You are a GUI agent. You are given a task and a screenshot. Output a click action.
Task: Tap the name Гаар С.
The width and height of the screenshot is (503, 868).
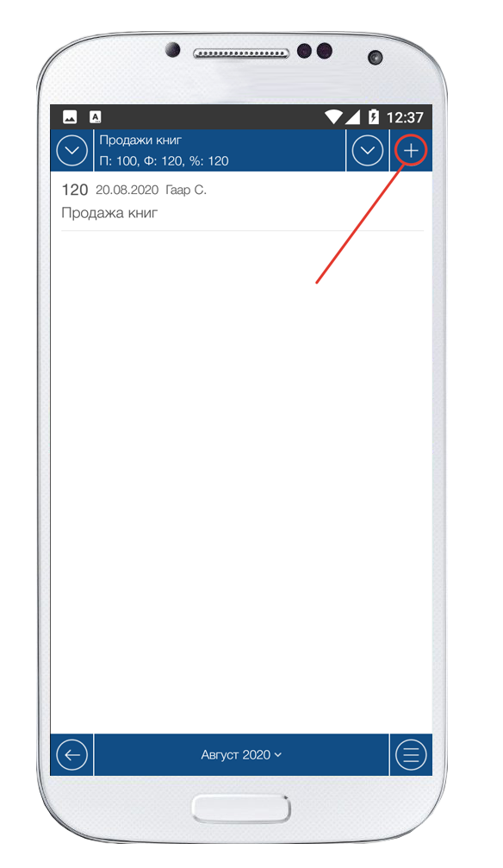point(186,190)
